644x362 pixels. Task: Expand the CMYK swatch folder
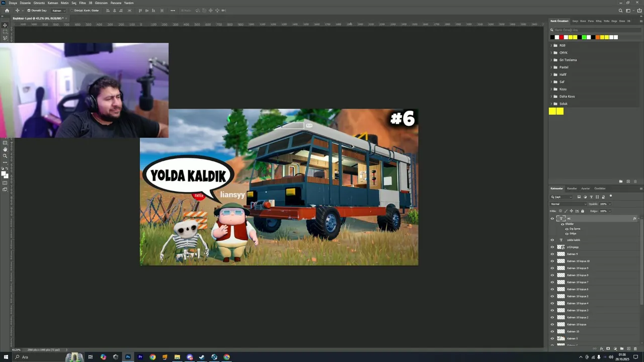click(550, 53)
